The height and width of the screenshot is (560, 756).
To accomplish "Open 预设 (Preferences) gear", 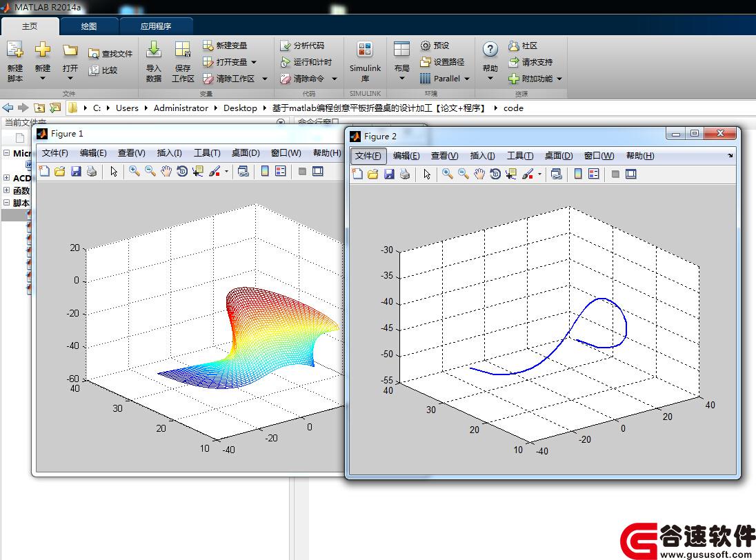I will coord(425,46).
